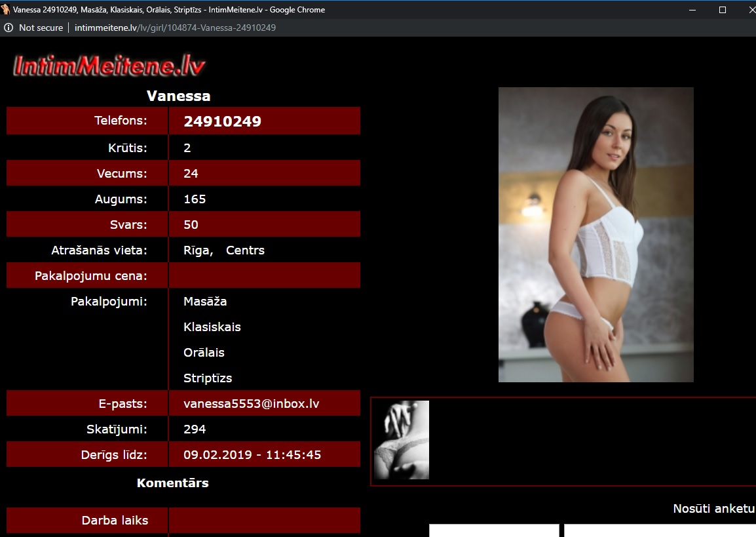Click the Nosūti anketu text
756x537 pixels.
(x=713, y=509)
